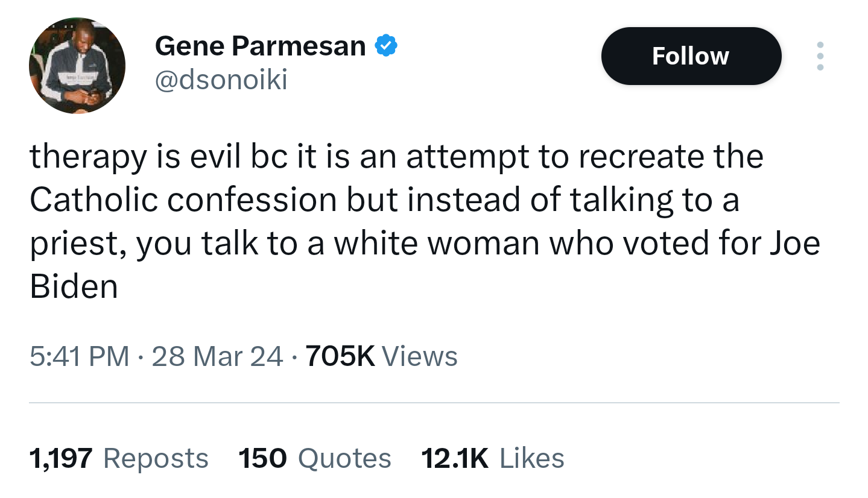The width and height of the screenshot is (868, 498).
Task: Click the Likes label
Action: click(x=532, y=458)
